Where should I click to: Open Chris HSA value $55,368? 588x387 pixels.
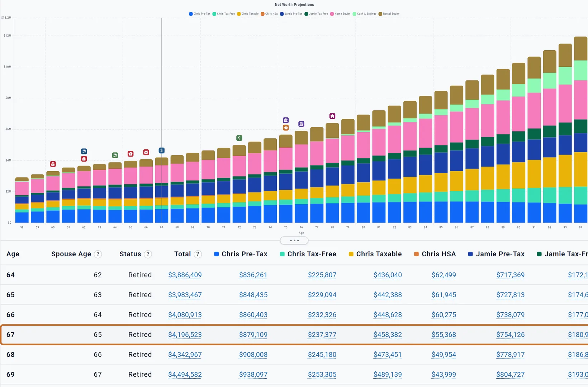[x=444, y=335]
